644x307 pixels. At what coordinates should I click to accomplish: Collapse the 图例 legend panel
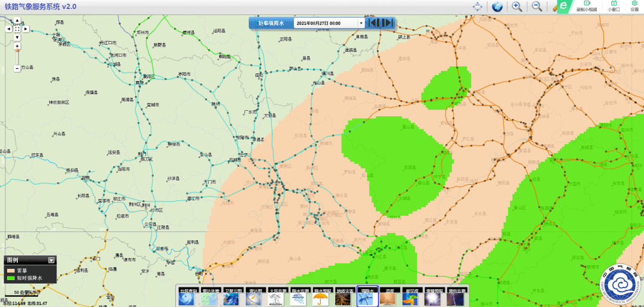point(51,260)
